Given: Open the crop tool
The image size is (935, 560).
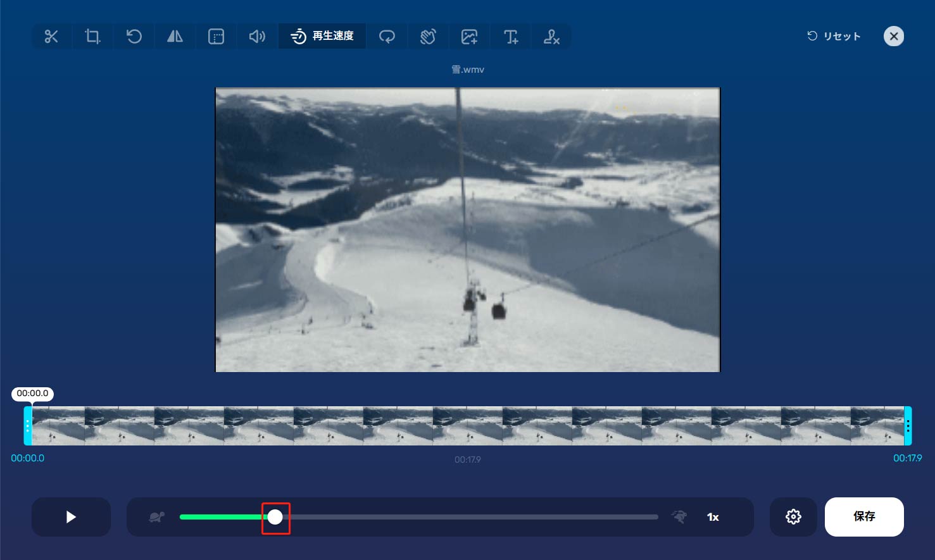Looking at the screenshot, I should pyautogui.click(x=92, y=36).
